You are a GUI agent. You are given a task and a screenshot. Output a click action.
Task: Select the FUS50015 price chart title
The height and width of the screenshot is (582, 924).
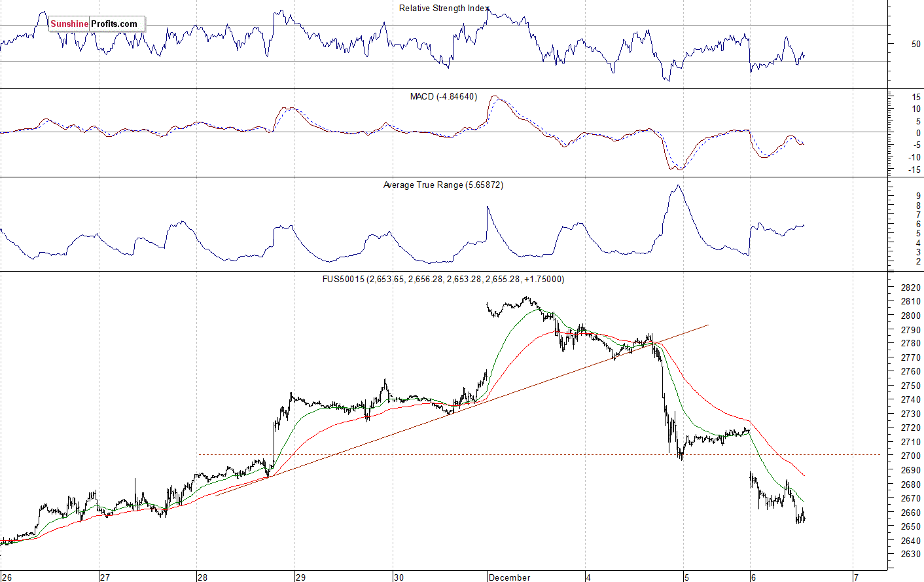[443, 279]
